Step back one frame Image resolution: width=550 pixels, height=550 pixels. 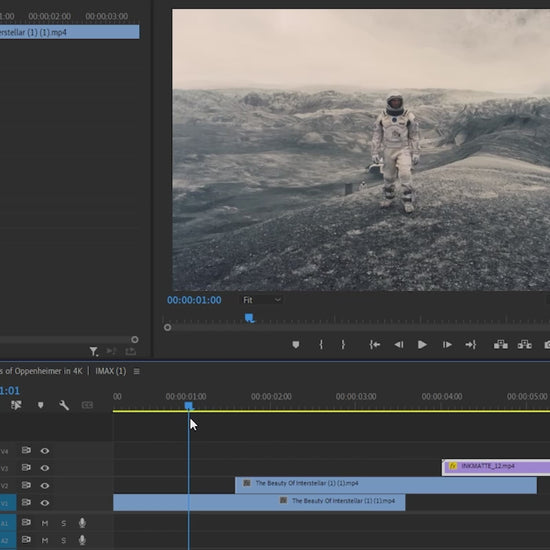tap(398, 345)
